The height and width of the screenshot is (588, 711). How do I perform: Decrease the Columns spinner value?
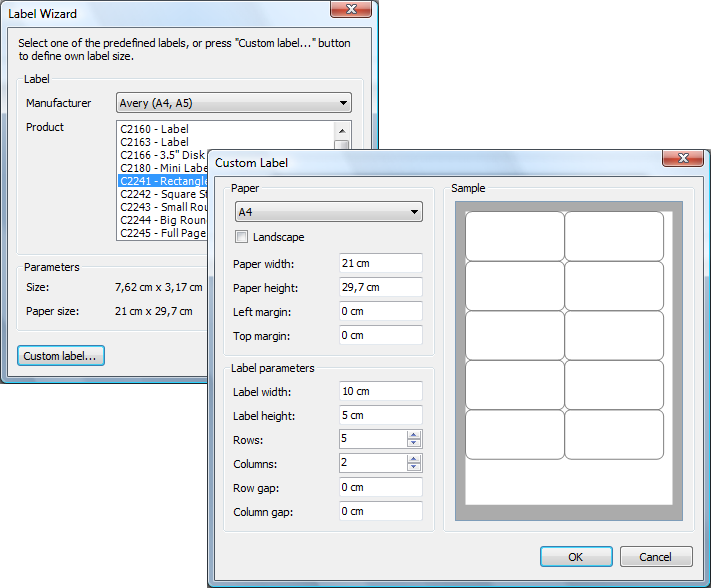(414, 467)
